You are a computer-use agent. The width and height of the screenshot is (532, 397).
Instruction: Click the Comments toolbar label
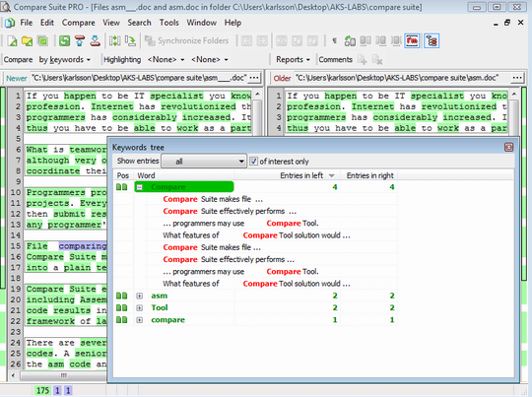[336, 60]
